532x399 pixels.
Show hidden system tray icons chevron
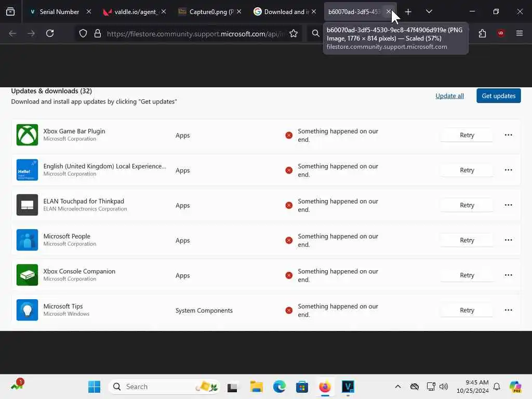pyautogui.click(x=397, y=387)
